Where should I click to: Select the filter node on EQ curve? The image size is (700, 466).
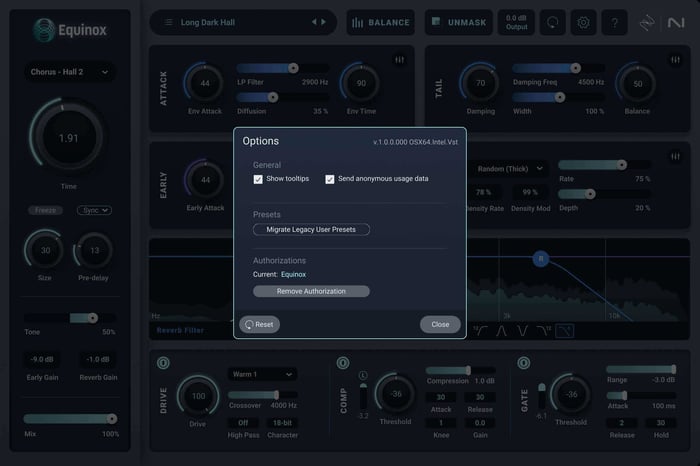[x=541, y=258]
